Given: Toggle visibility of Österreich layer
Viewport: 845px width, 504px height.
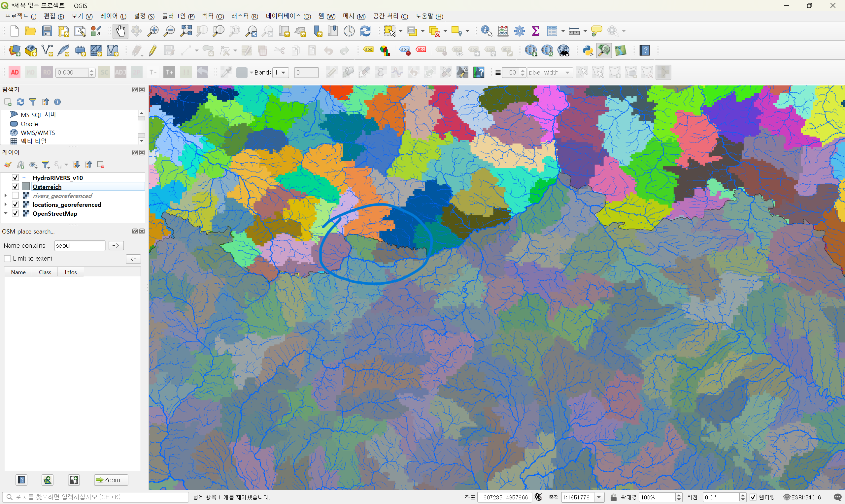Looking at the screenshot, I should pyautogui.click(x=15, y=186).
